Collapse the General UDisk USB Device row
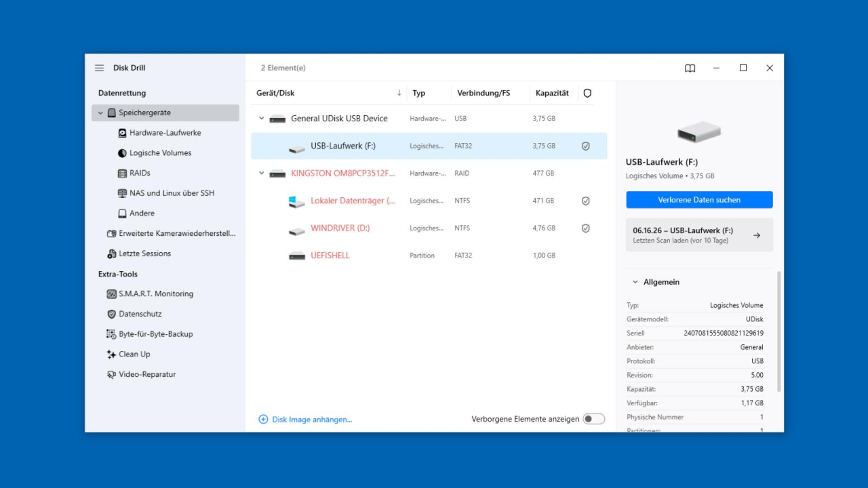 pos(261,119)
